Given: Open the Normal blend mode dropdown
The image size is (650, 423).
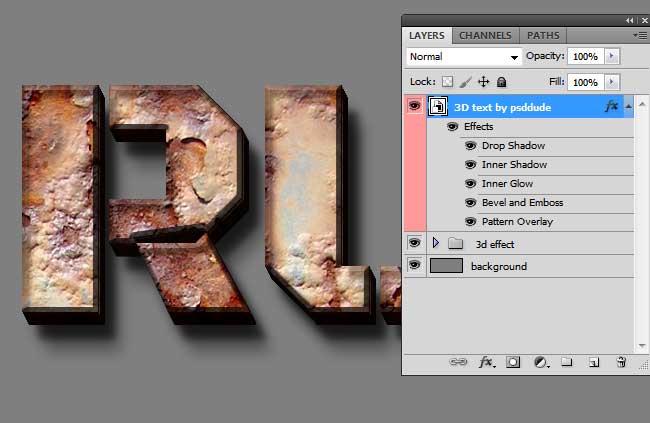Looking at the screenshot, I should pyautogui.click(x=464, y=57).
